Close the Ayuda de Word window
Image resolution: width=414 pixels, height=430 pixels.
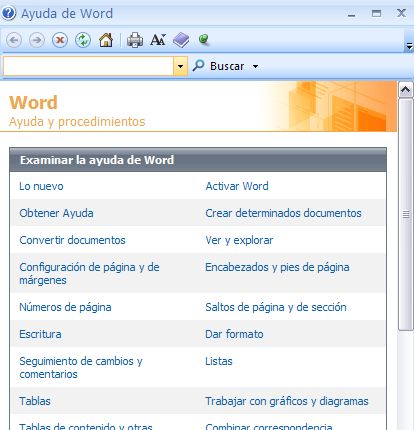(x=401, y=13)
